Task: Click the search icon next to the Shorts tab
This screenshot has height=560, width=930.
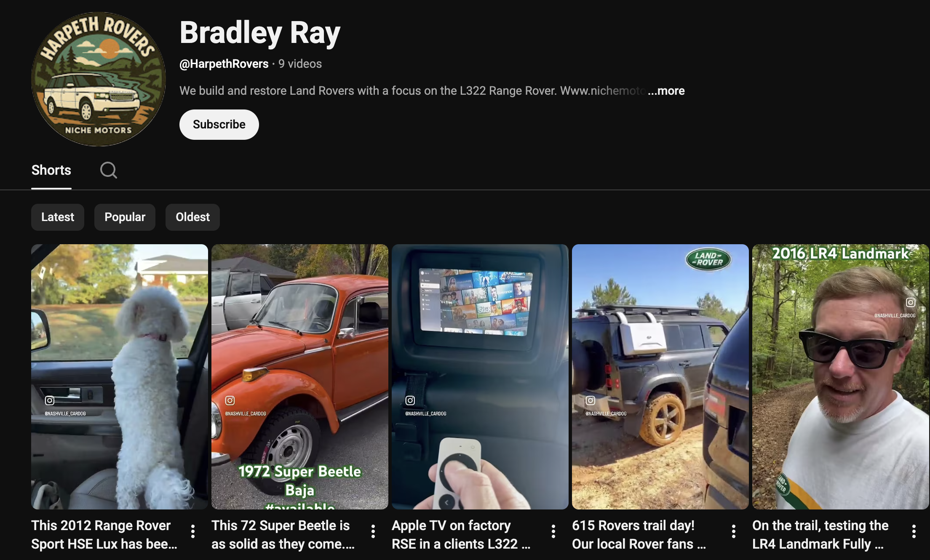Action: (109, 170)
